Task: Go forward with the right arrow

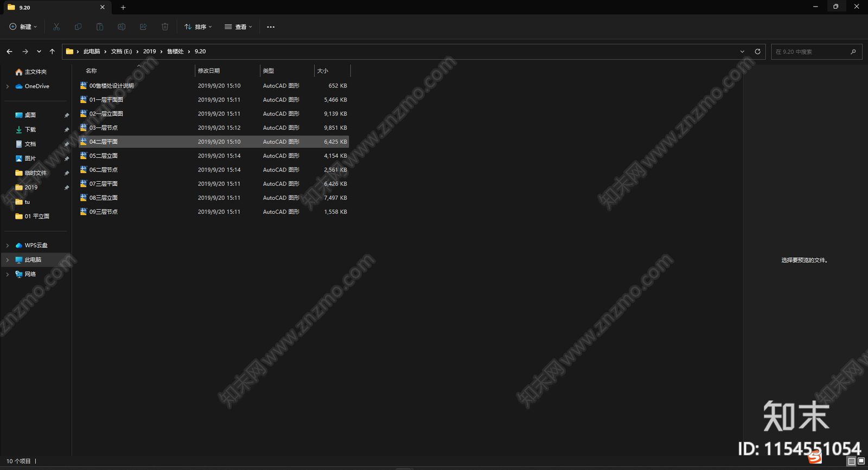Action: coord(25,52)
